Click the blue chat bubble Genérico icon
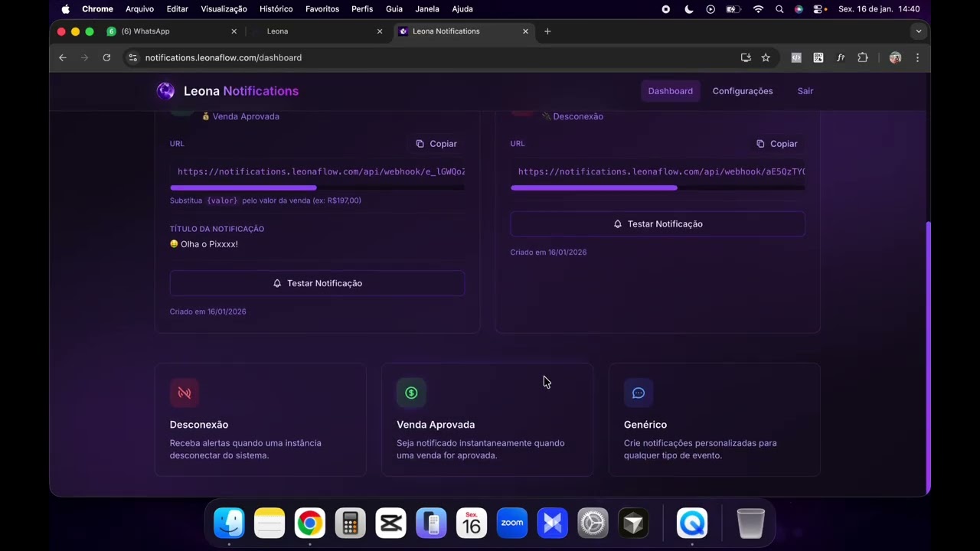This screenshot has width=980, height=551. [x=639, y=393]
